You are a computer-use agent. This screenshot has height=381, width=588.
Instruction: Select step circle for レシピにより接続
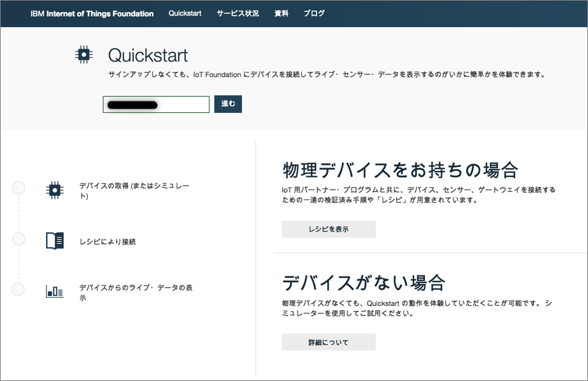pyautogui.click(x=19, y=238)
